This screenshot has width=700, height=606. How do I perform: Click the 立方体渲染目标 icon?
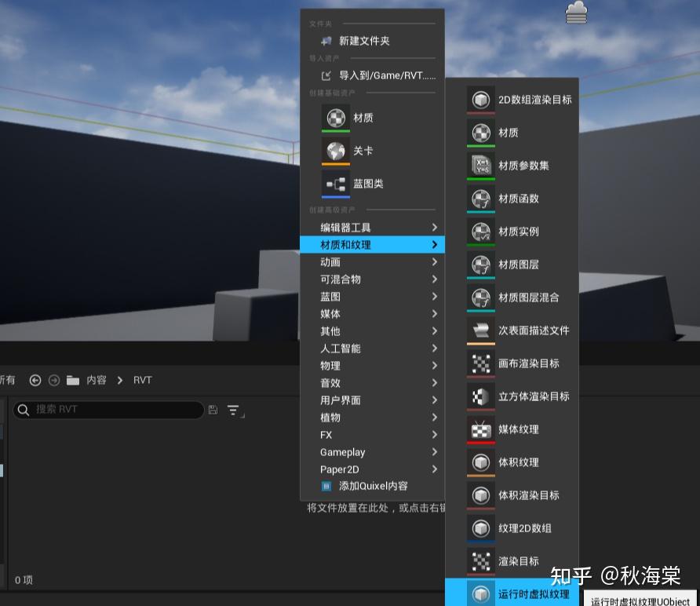(480, 396)
